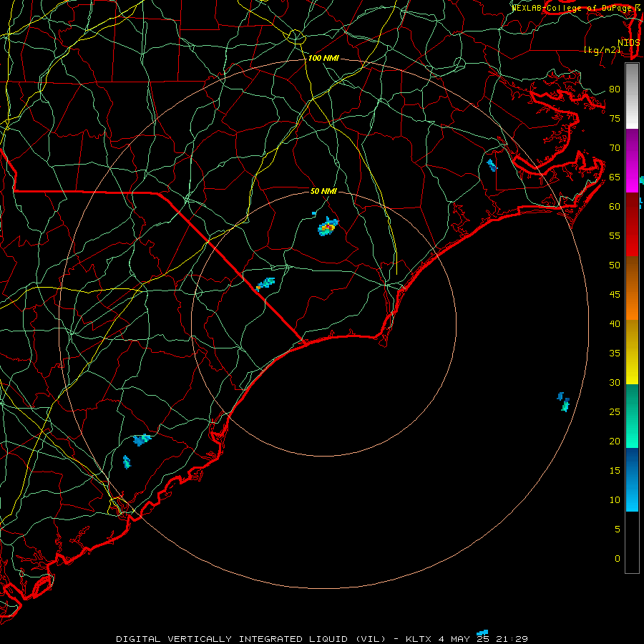Click the 100 NMI range ring label
The height and width of the screenshot is (644, 644).
[323, 59]
